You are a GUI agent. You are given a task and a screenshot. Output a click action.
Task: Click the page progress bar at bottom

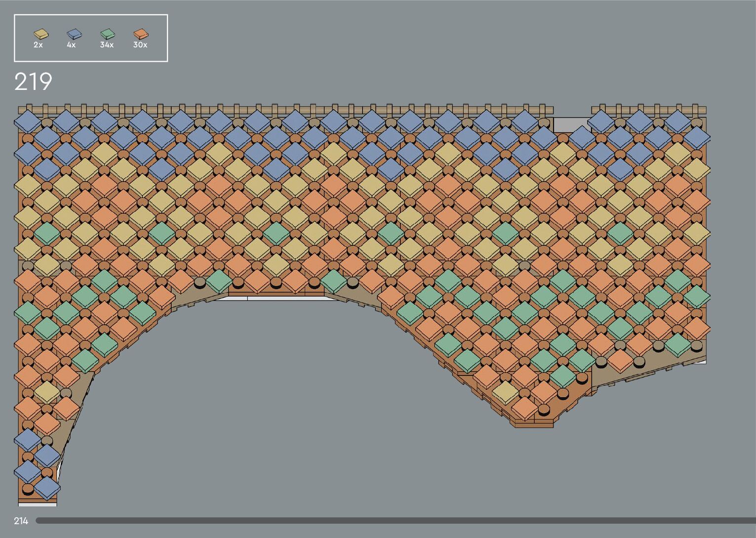click(x=395, y=520)
